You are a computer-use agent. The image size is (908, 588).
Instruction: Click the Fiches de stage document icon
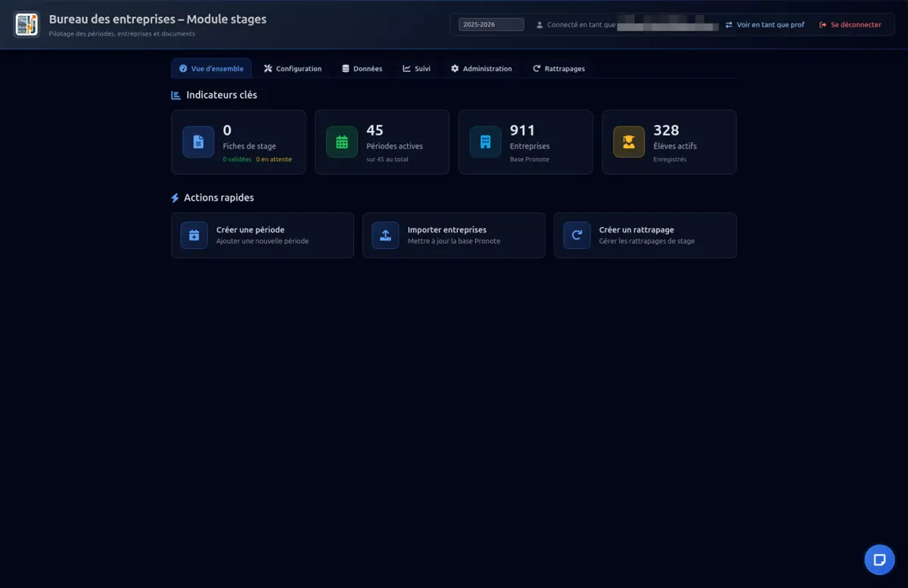pyautogui.click(x=198, y=142)
